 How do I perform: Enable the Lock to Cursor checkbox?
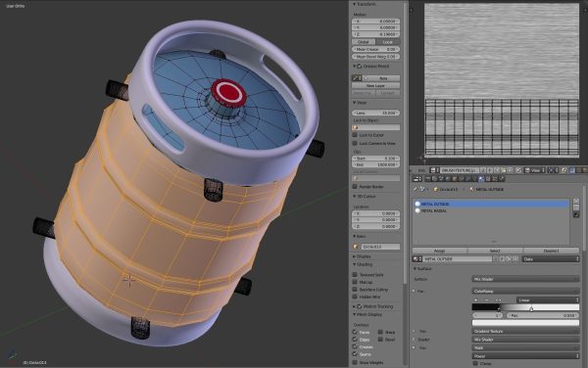pos(355,135)
